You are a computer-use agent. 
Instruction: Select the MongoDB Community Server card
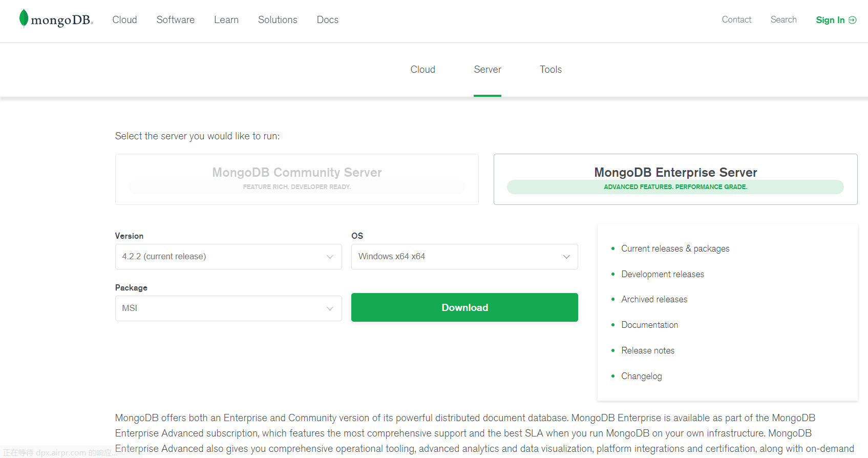pyautogui.click(x=297, y=179)
